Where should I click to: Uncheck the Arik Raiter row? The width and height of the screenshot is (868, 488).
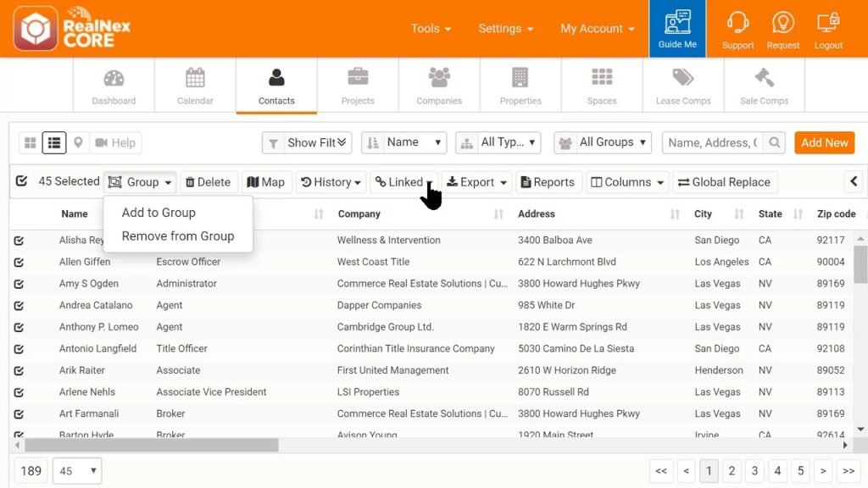19,371
